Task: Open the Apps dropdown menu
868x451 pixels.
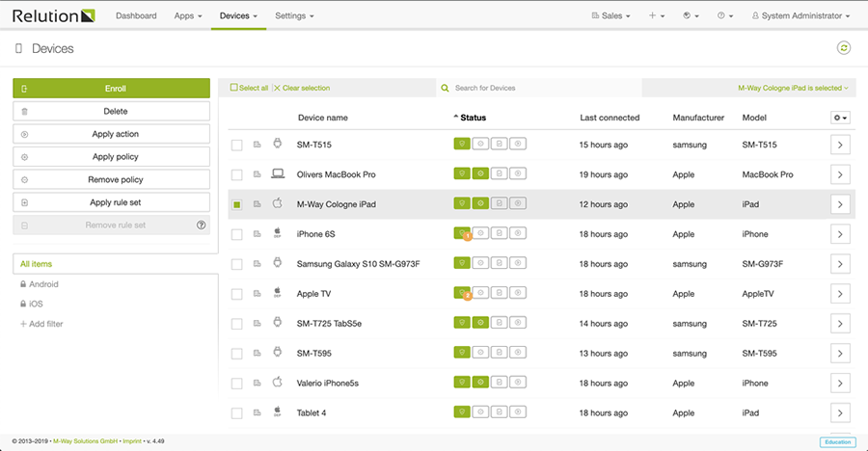Action: point(188,16)
